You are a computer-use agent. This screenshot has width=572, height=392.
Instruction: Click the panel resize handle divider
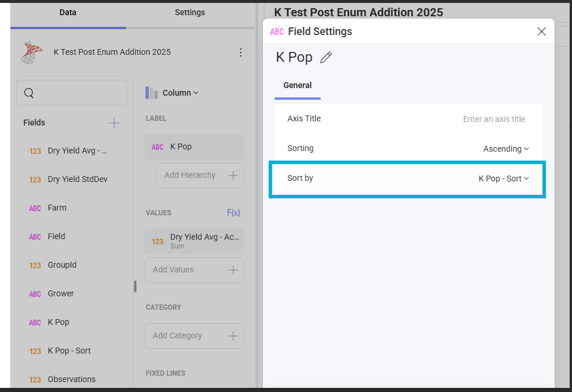(x=135, y=286)
